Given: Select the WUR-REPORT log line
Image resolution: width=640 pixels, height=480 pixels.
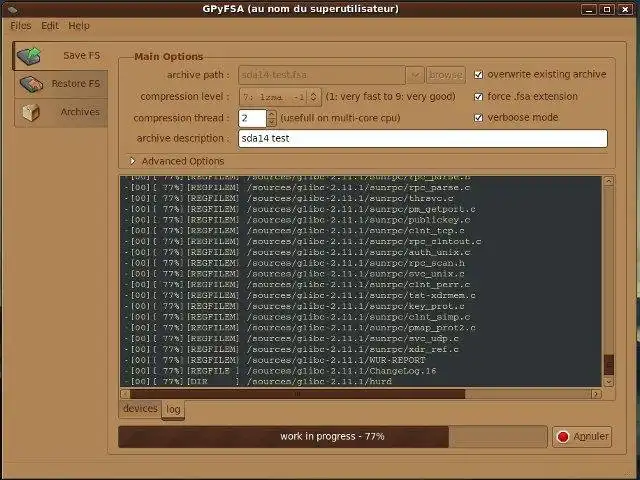Looking at the screenshot, I should click(276, 360).
